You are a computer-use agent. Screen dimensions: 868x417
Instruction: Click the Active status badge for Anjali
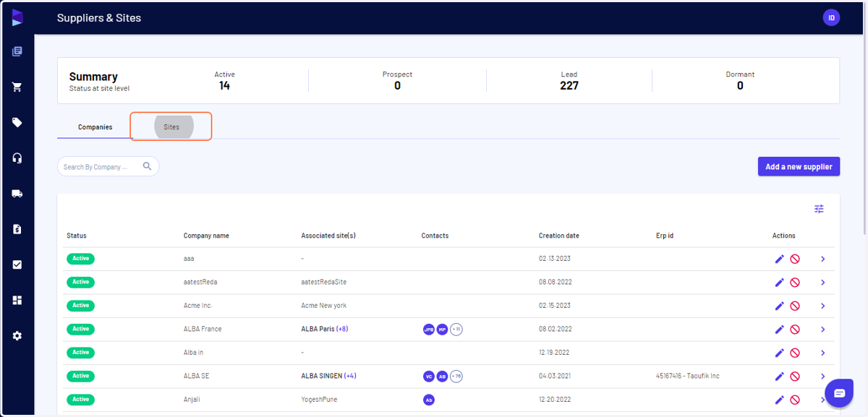[x=80, y=400]
